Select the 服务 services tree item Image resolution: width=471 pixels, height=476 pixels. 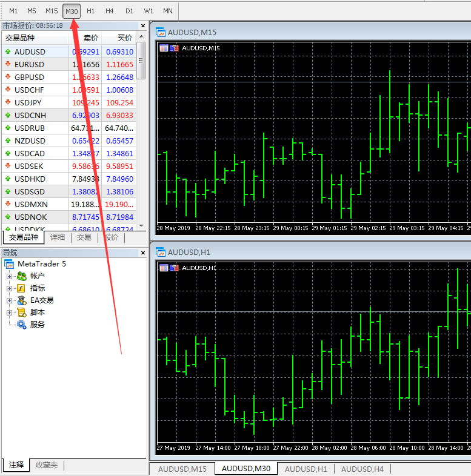38,325
